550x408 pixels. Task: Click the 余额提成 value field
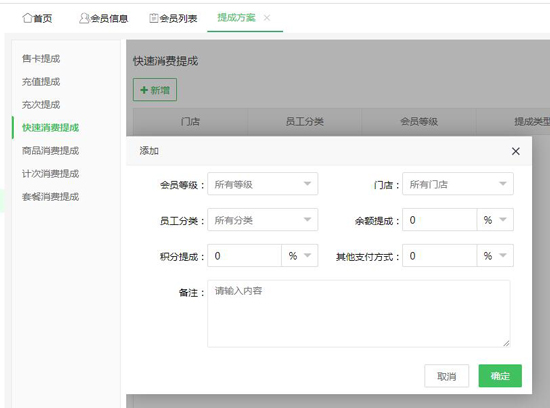click(439, 220)
